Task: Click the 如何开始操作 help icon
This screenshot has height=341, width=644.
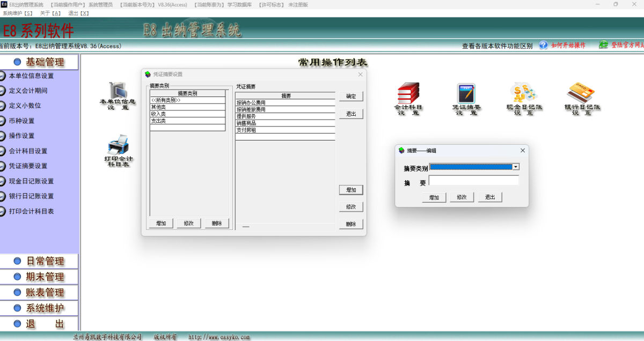Action: [x=542, y=45]
